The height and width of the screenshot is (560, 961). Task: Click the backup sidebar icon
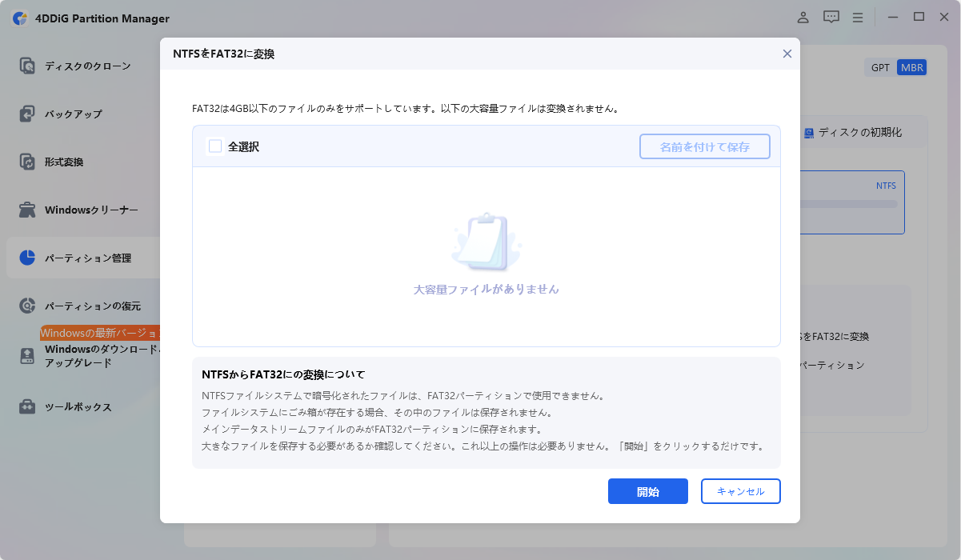pyautogui.click(x=27, y=114)
